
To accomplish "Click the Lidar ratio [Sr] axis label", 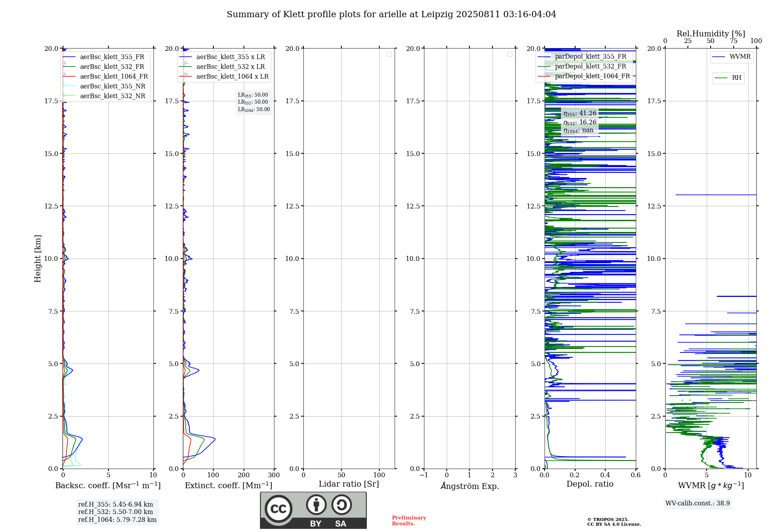I will pos(349,484).
